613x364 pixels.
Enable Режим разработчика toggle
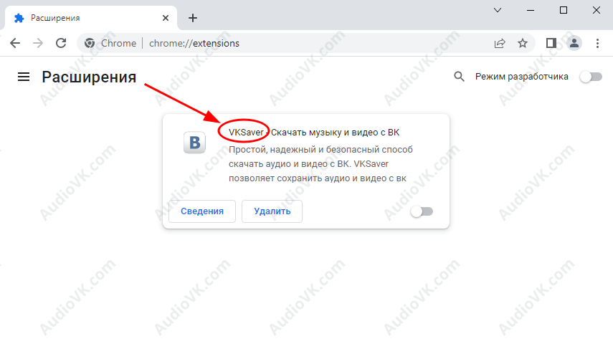(x=591, y=77)
